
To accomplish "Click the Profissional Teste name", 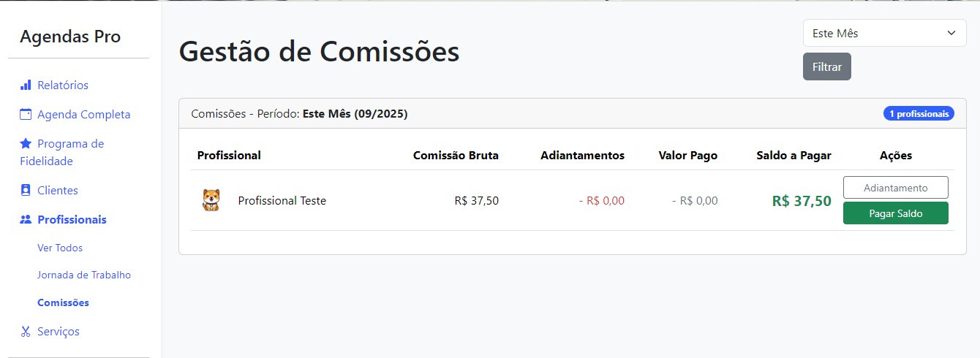I will pos(282,201).
